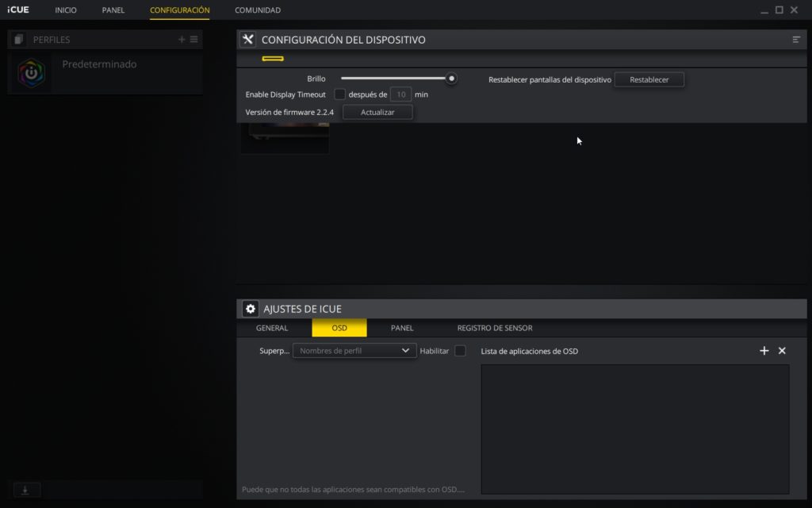Switch to the PANEL top menu
The height and width of the screenshot is (508, 812).
coord(113,10)
